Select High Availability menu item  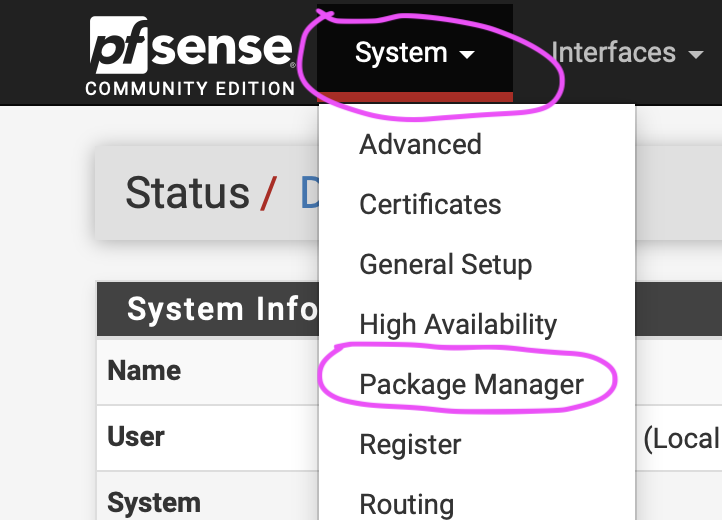(458, 324)
